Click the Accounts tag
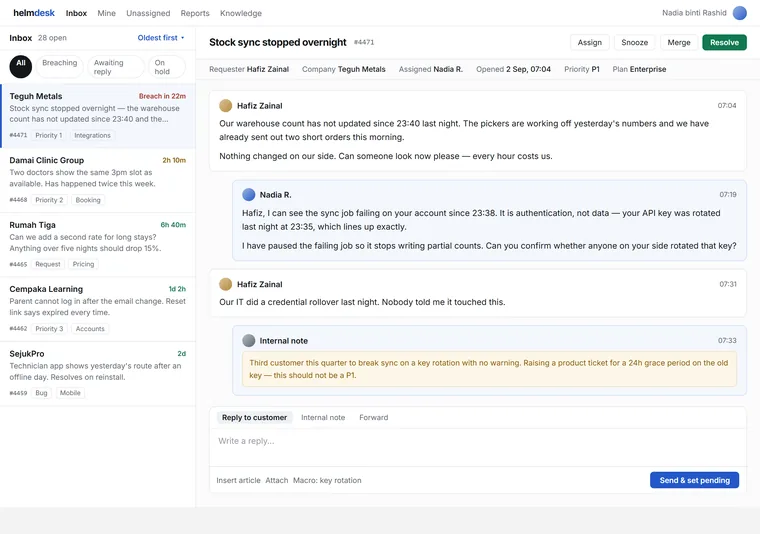The image size is (760, 534). pyautogui.click(x=90, y=329)
